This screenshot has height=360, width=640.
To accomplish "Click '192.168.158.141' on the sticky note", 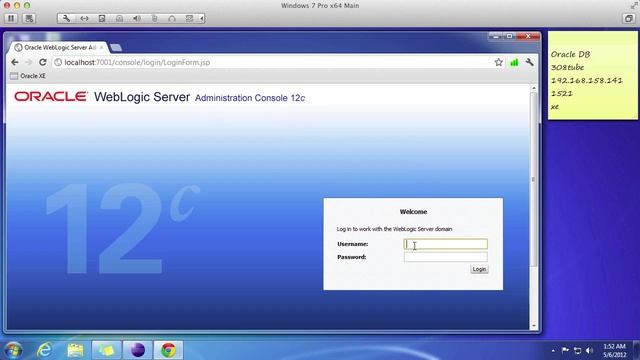I will 587,80.
